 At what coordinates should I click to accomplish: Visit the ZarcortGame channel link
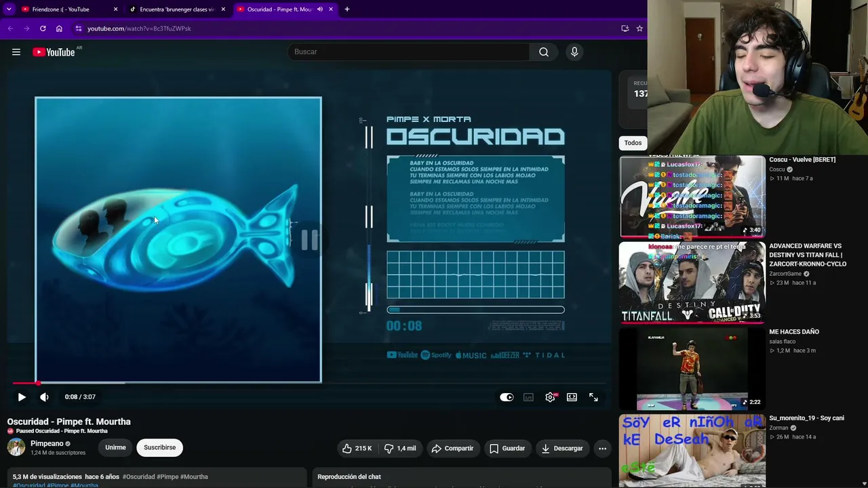pyautogui.click(x=785, y=274)
